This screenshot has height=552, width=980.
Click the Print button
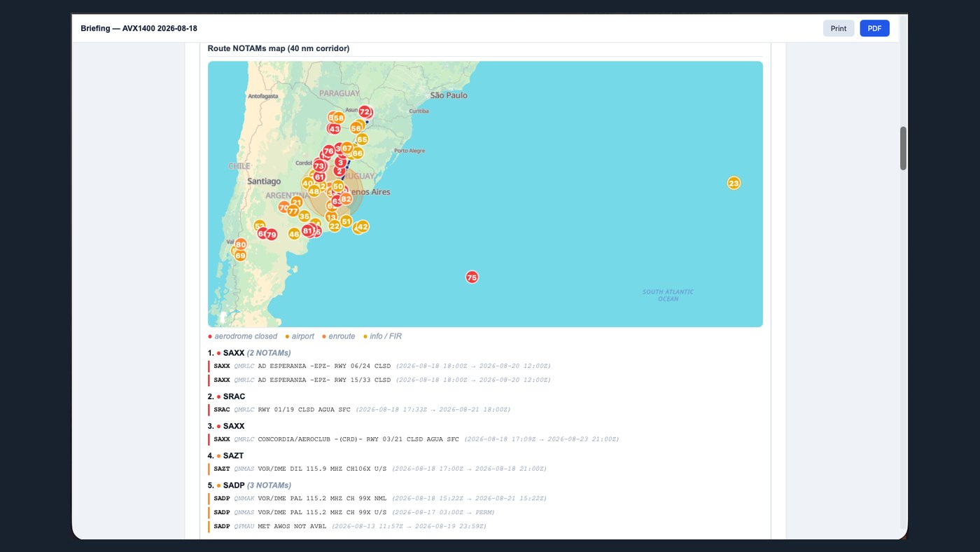[x=839, y=29]
